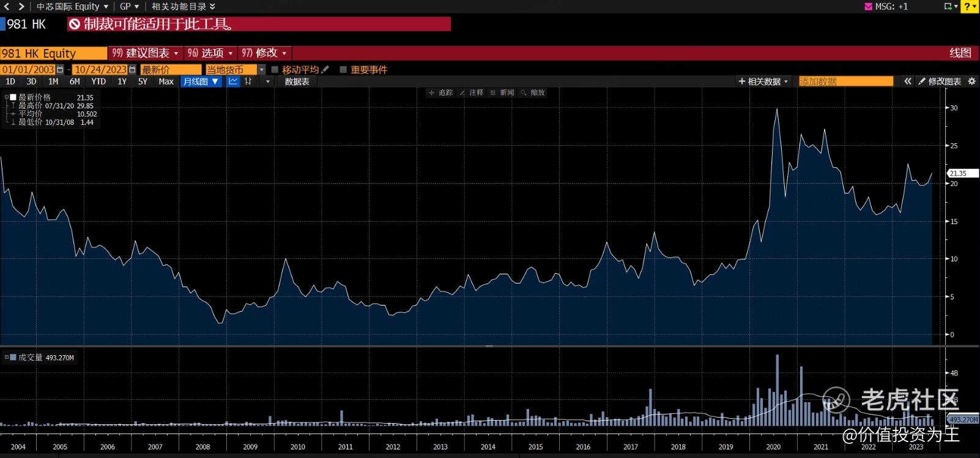Click the 注释 (annotate) tool
Image resolution: width=980 pixels, height=458 pixels.
pos(471,92)
